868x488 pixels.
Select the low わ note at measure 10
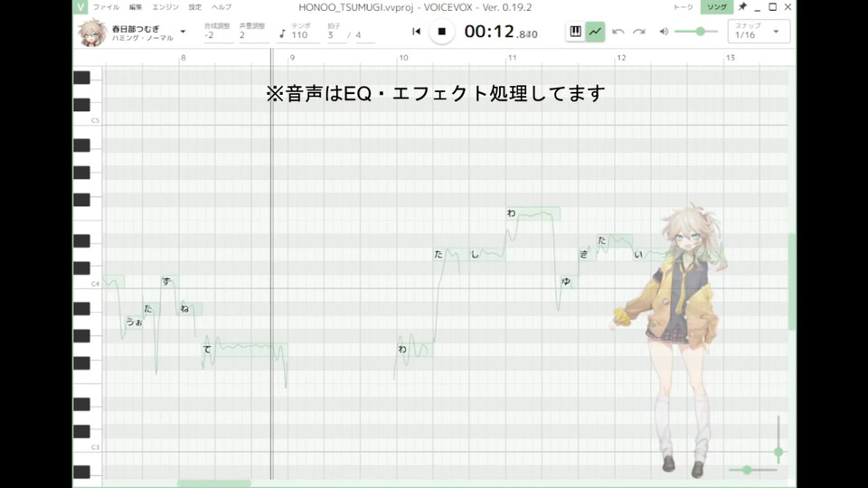[415, 349]
